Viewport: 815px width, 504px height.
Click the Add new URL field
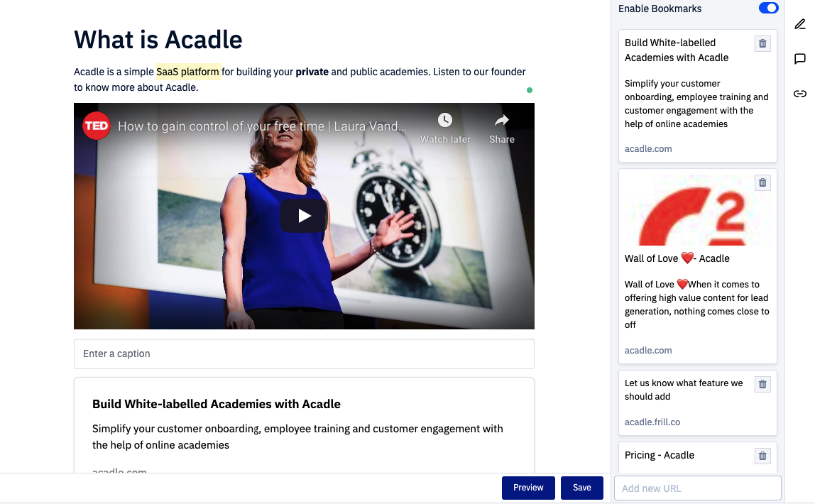698,488
